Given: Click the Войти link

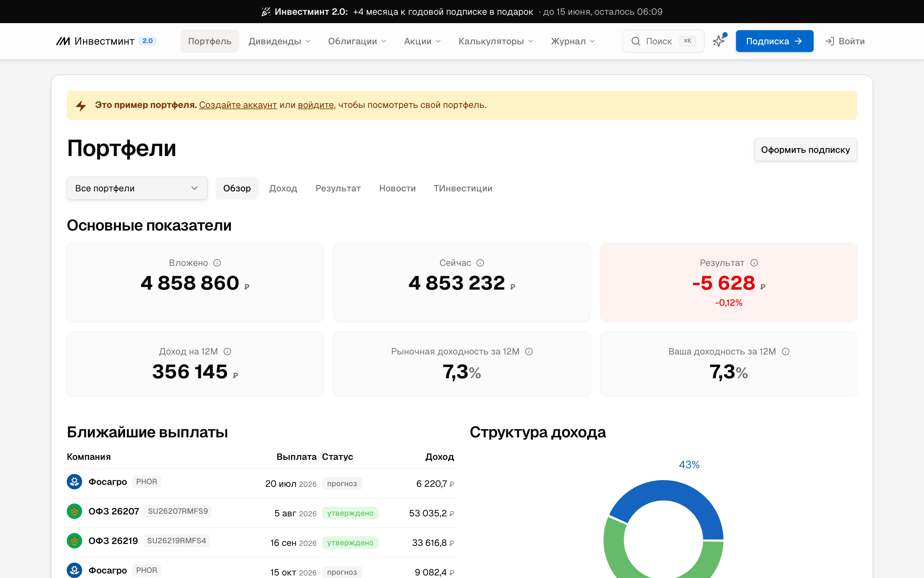Looking at the screenshot, I should tap(844, 41).
